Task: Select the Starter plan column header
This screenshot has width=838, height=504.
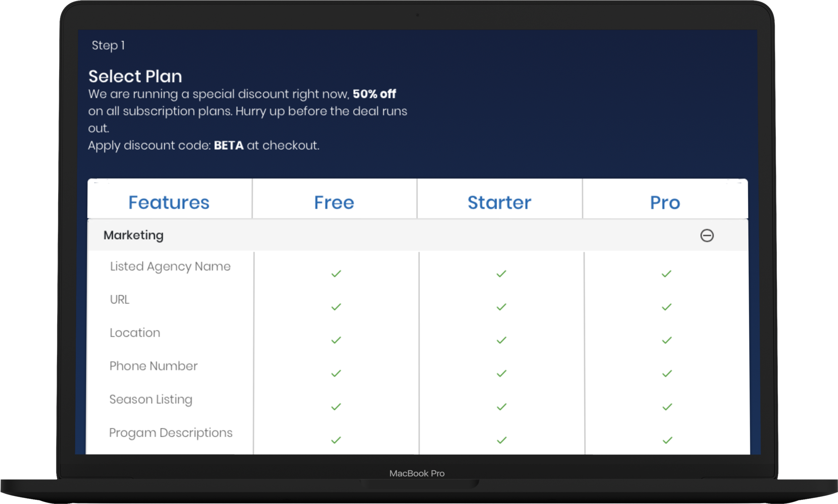Action: click(x=499, y=202)
